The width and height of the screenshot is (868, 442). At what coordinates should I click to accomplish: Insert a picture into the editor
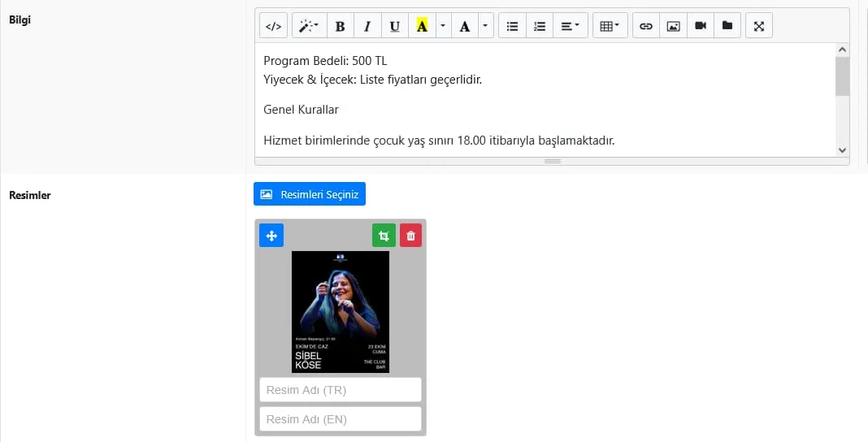click(x=673, y=26)
